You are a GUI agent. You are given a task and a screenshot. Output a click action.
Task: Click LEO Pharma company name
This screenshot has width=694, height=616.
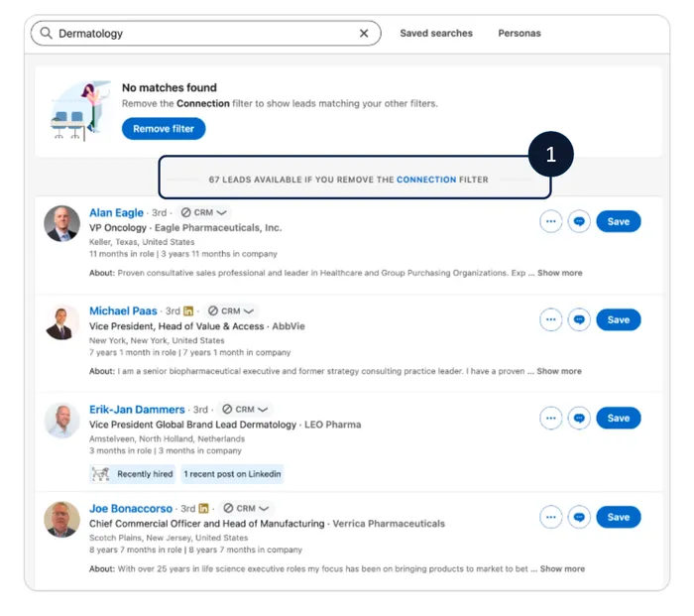click(332, 425)
